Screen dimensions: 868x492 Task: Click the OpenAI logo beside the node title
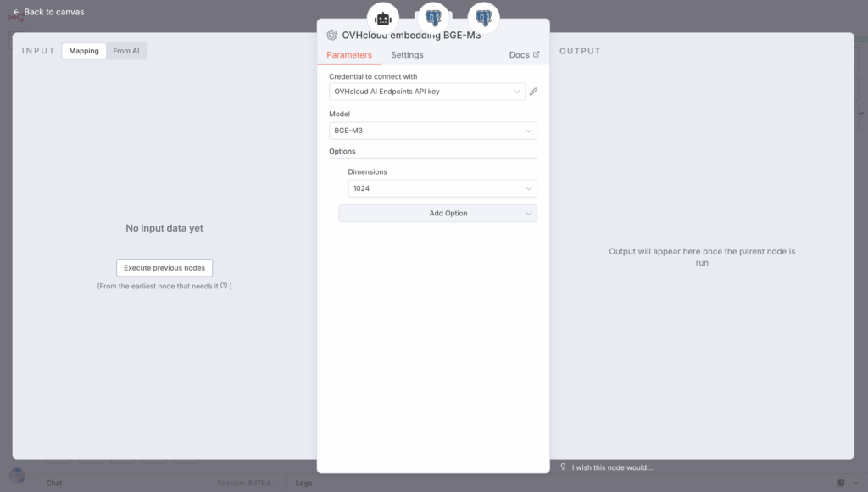click(x=332, y=36)
